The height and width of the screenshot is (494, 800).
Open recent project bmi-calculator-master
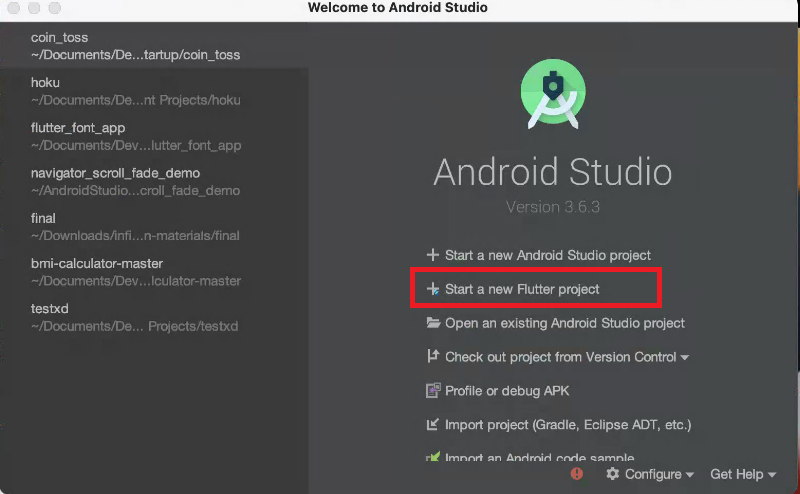coord(154,271)
